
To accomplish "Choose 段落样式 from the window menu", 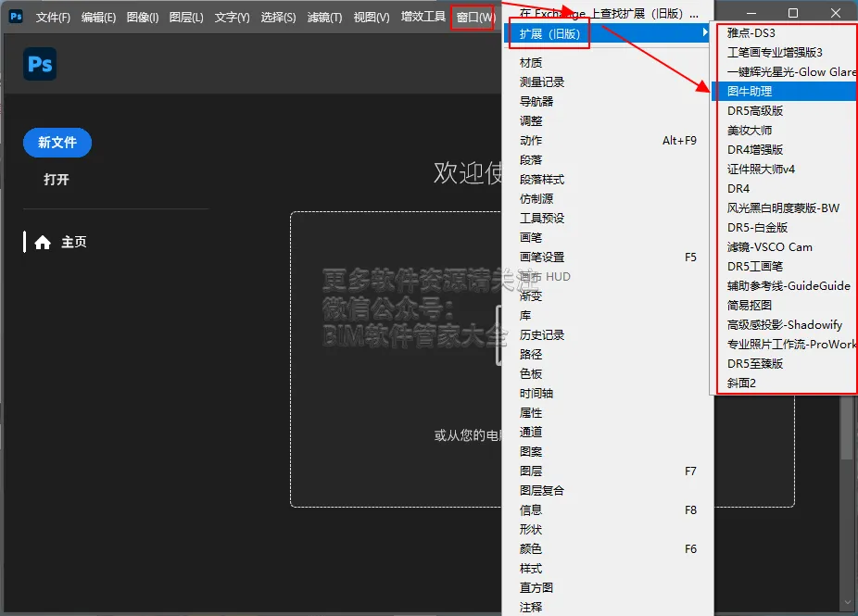I will [x=608, y=180].
